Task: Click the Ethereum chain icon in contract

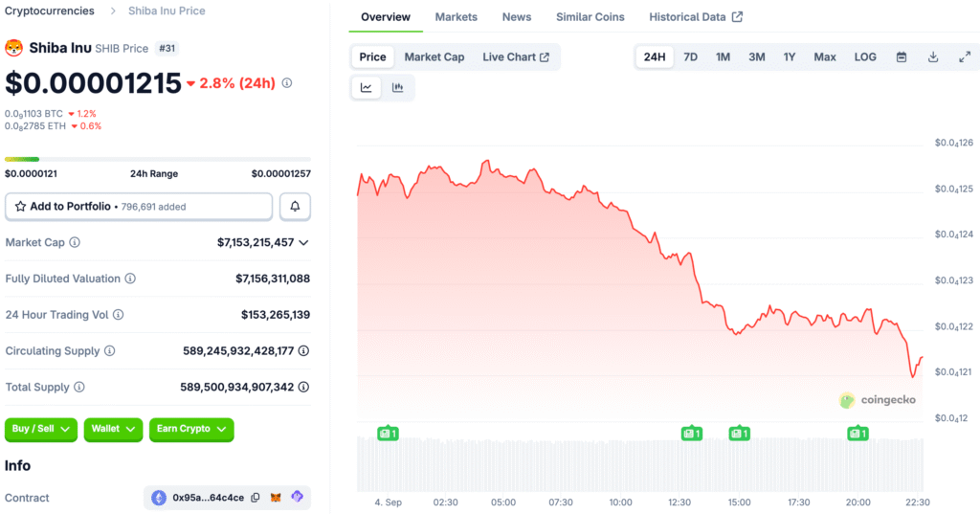Action: click(x=159, y=498)
